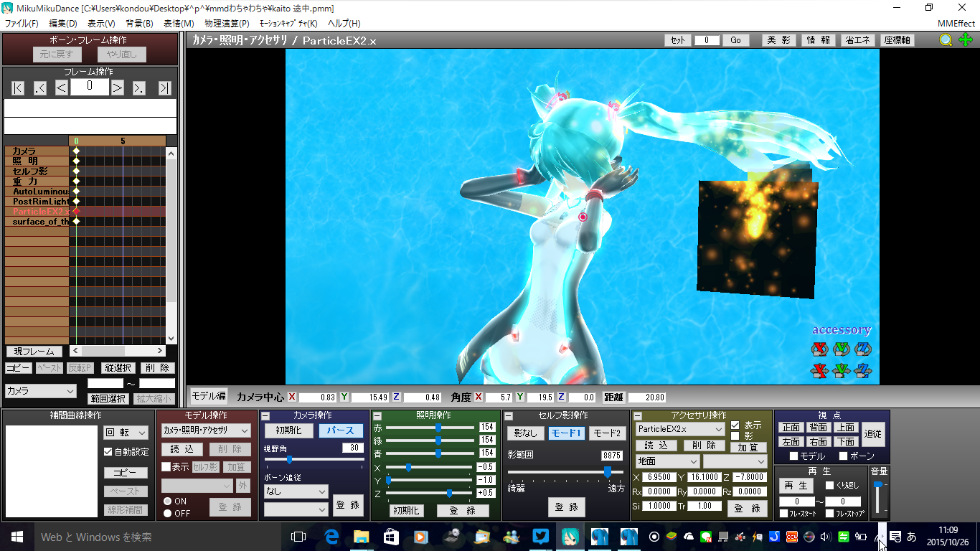Image resolution: width=980 pixels, height=551 pixels.
Task: Click the 正面 front view button
Action: (x=791, y=428)
